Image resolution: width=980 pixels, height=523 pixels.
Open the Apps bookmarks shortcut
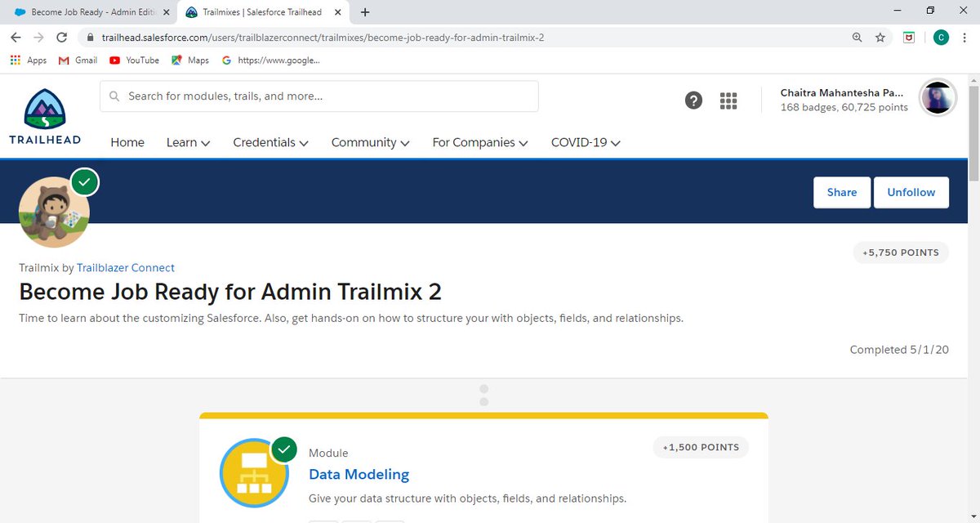click(29, 60)
